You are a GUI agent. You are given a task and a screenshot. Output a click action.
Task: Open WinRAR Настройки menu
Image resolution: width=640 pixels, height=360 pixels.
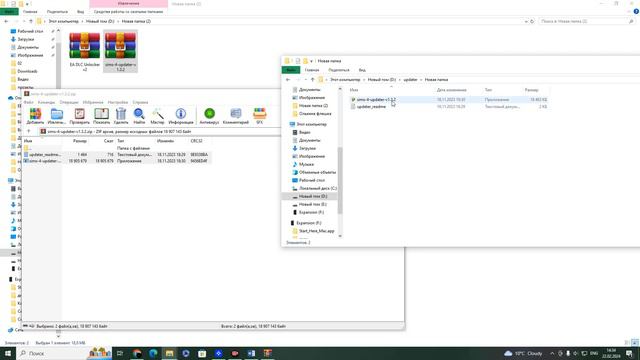point(118,102)
